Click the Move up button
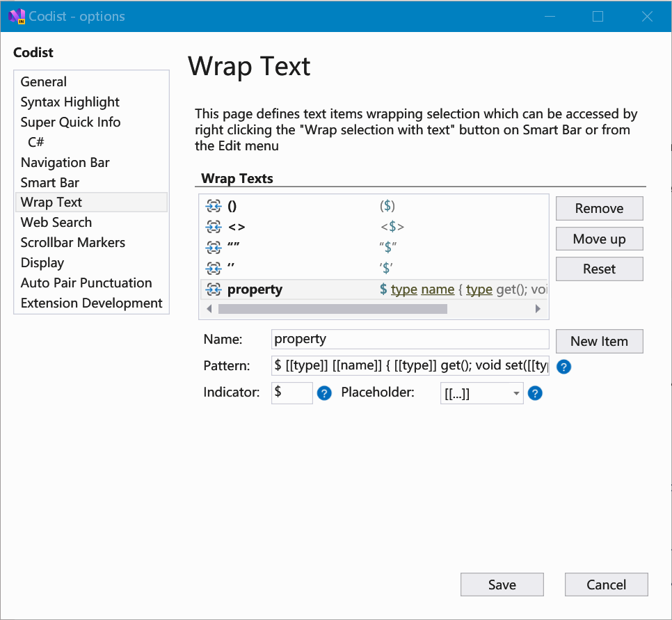Viewport: 672px width, 620px height. pyautogui.click(x=599, y=239)
